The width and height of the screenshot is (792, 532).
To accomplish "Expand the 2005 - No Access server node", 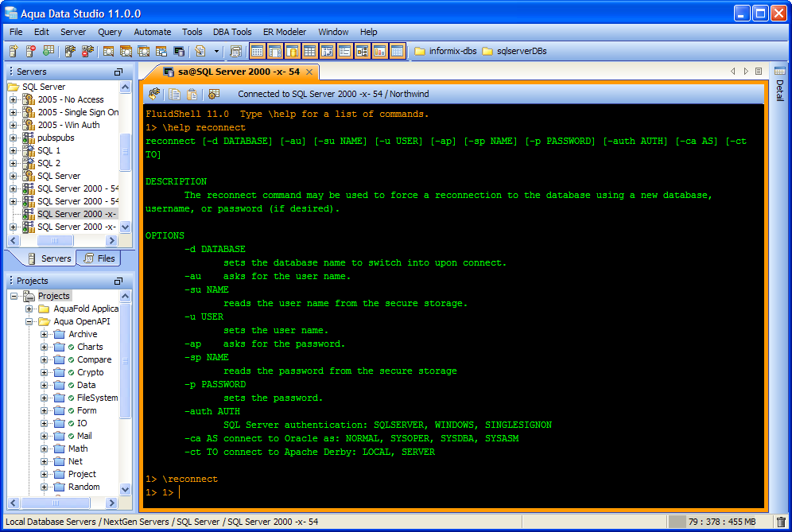I will coord(14,99).
